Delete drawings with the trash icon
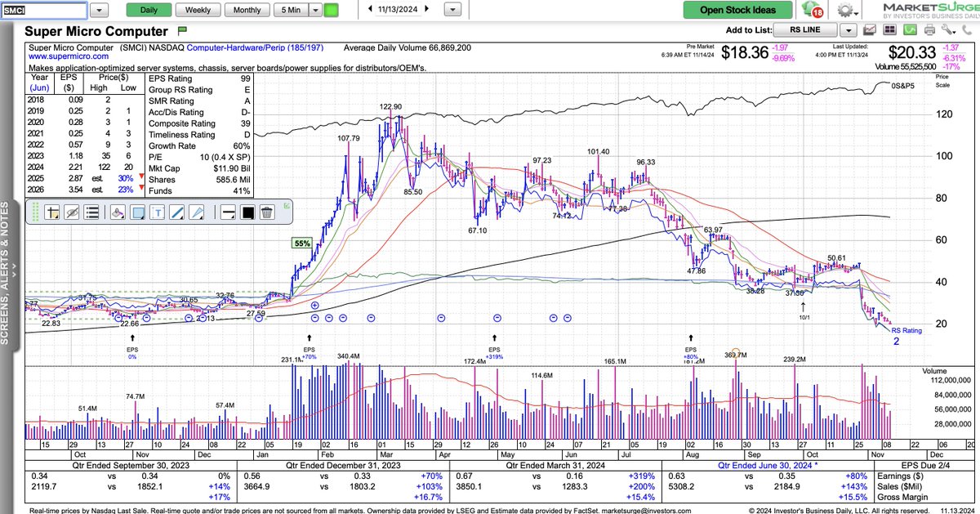The height and width of the screenshot is (514, 980). 266,212
